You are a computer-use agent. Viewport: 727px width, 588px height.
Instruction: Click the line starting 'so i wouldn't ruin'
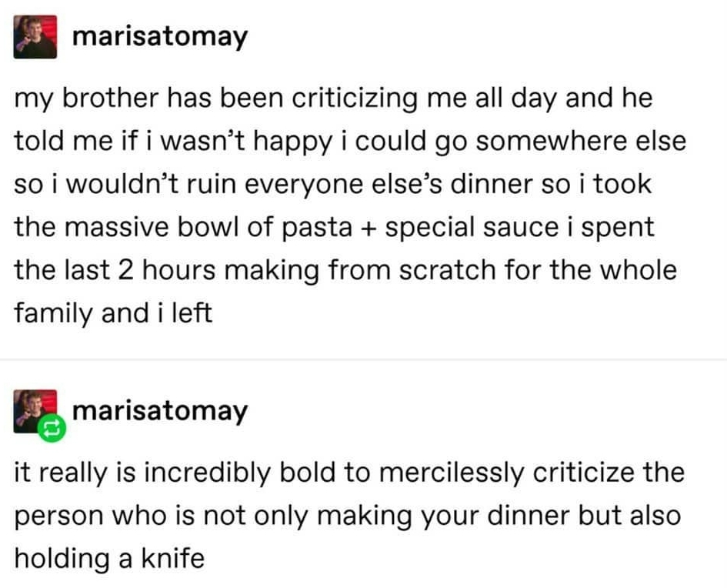(x=332, y=185)
